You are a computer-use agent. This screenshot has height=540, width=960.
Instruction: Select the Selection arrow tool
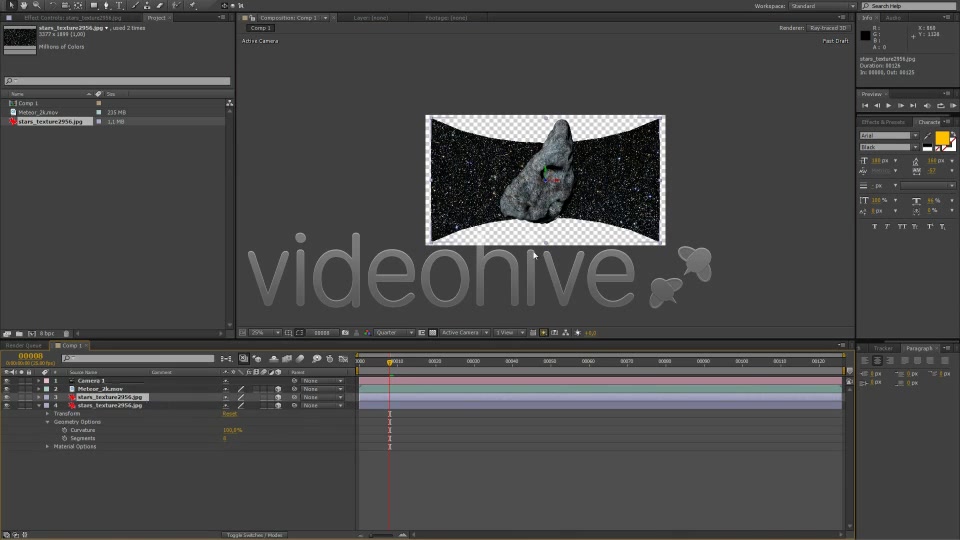[x=11, y=6]
